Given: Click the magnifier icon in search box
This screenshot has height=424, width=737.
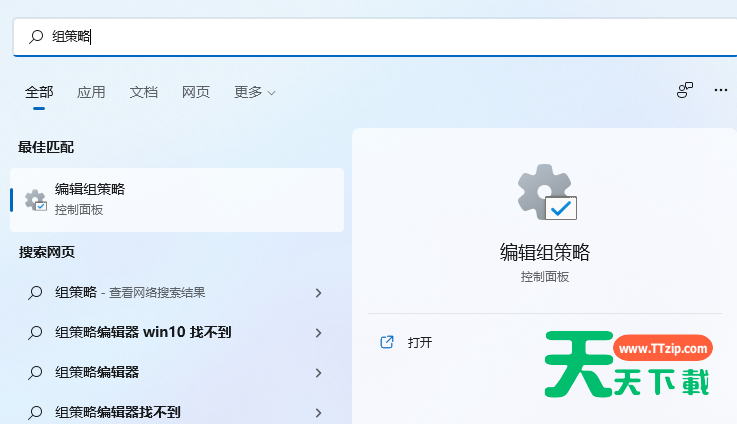Looking at the screenshot, I should tap(35, 36).
